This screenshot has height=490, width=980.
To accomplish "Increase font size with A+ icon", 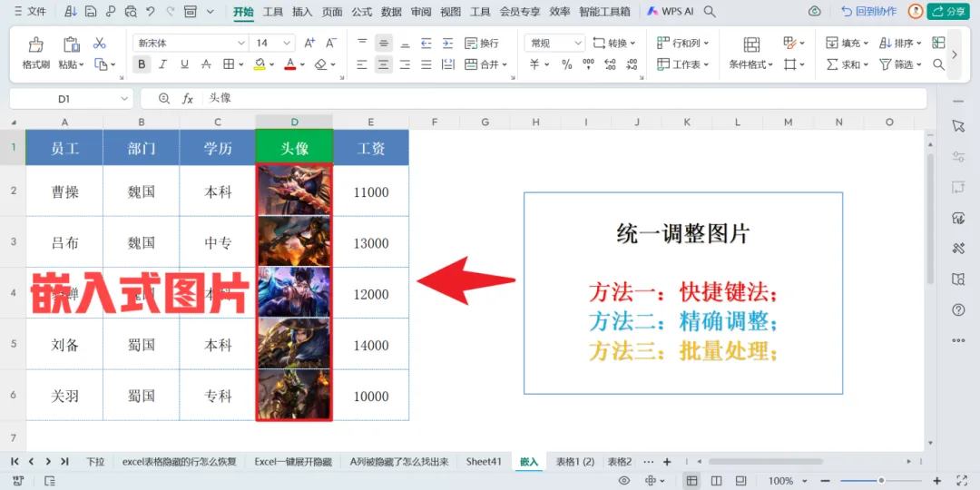I will [x=309, y=44].
